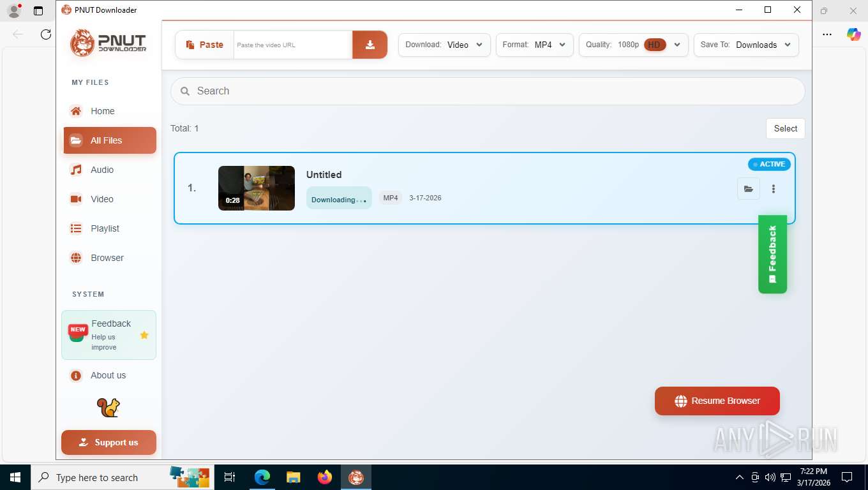Click the Search files field
Viewport: 868px width, 490px height.
point(488,91)
